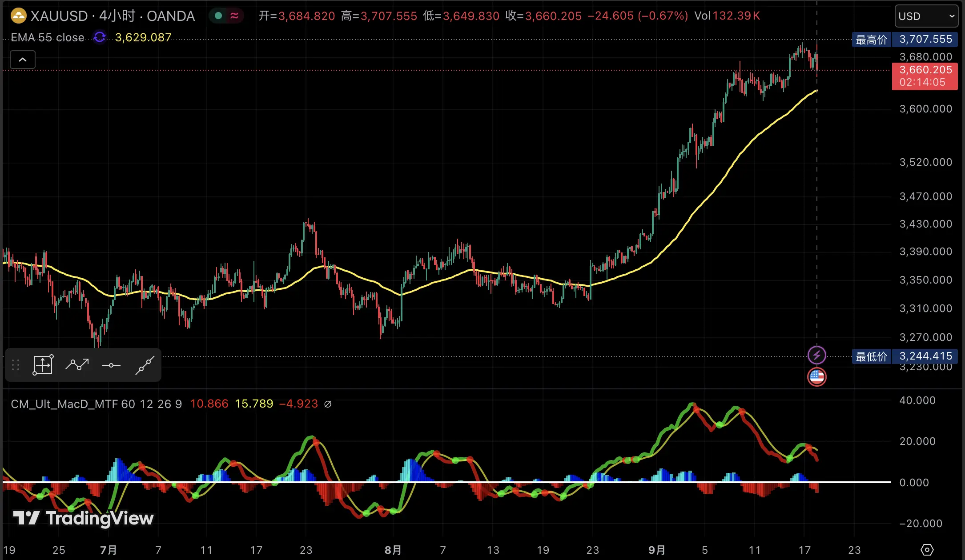Open the USD currency dropdown
This screenshot has height=560, width=965.
(x=926, y=16)
